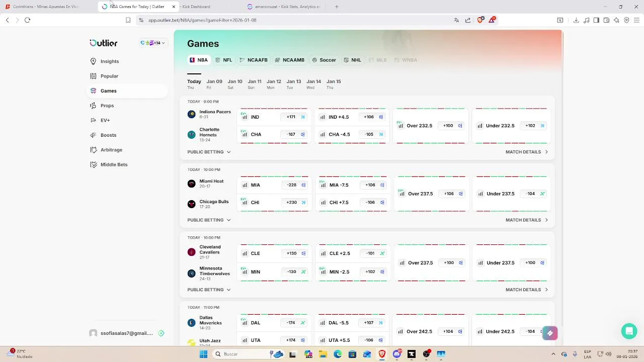Viewport: 644px width, 362px height.
Task: Switch to the Soccer league tab
Action: [324, 60]
